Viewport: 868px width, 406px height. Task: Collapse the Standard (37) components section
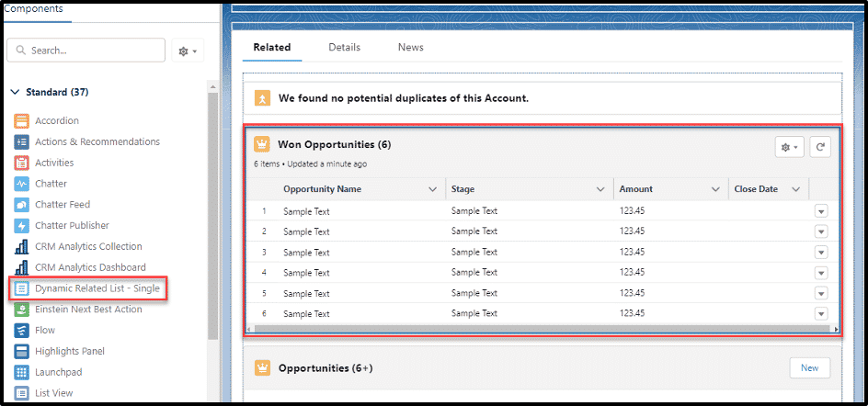(16, 93)
